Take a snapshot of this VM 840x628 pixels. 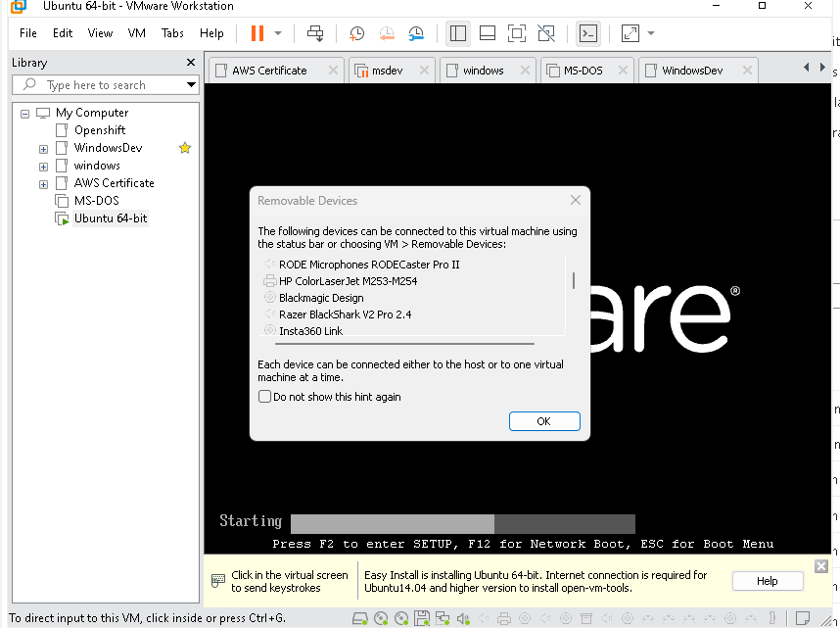356,33
